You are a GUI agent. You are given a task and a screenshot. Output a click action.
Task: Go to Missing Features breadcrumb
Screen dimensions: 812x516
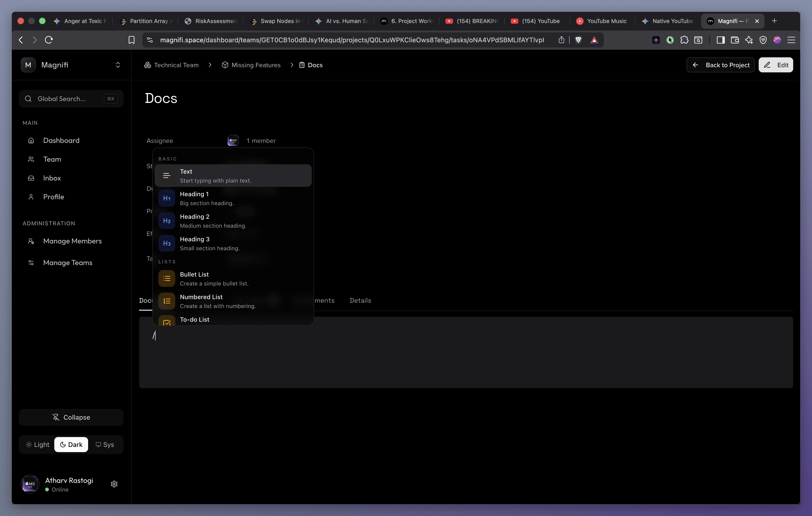click(x=251, y=65)
